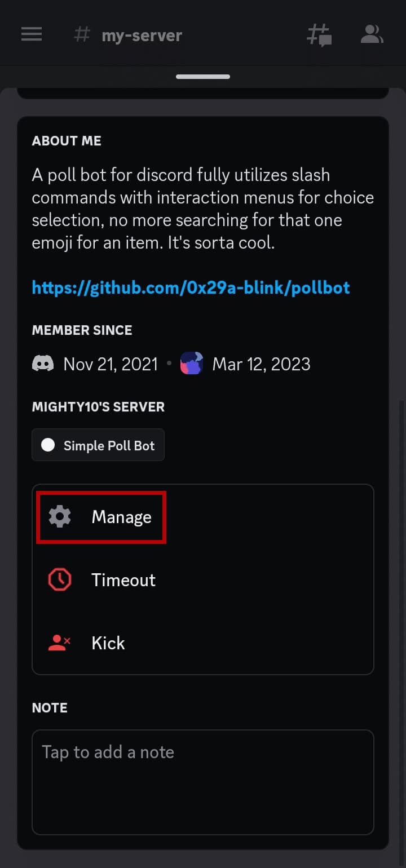Tap the threads icon in the header
The height and width of the screenshot is (868, 406).
click(319, 34)
